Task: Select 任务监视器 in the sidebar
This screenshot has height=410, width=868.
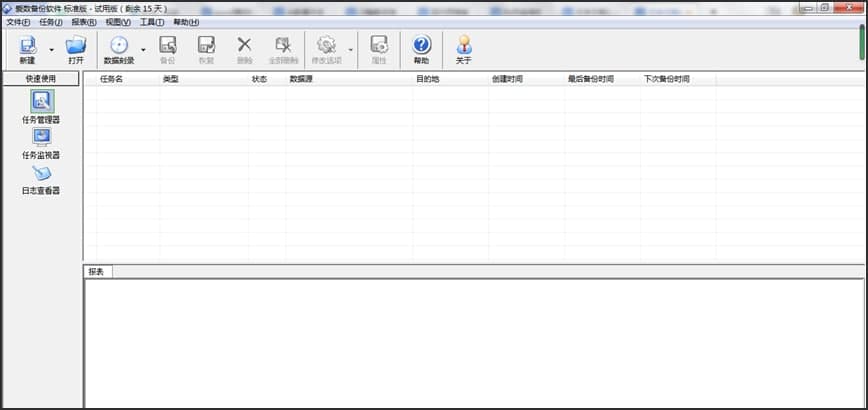Action: [x=42, y=143]
